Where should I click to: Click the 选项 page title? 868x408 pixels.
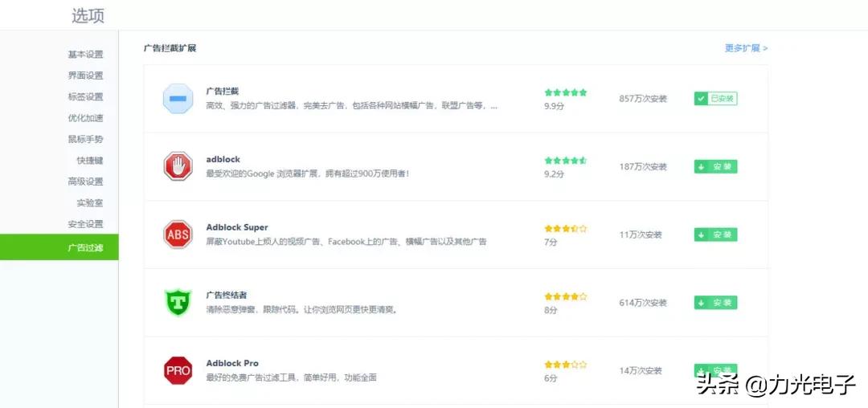tap(88, 15)
